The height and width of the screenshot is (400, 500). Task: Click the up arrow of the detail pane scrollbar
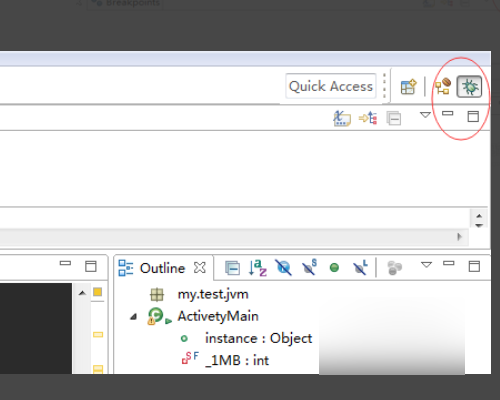click(x=479, y=216)
